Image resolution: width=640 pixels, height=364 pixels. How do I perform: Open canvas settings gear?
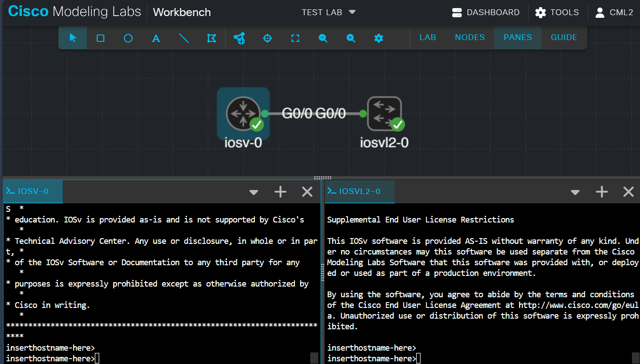point(379,38)
